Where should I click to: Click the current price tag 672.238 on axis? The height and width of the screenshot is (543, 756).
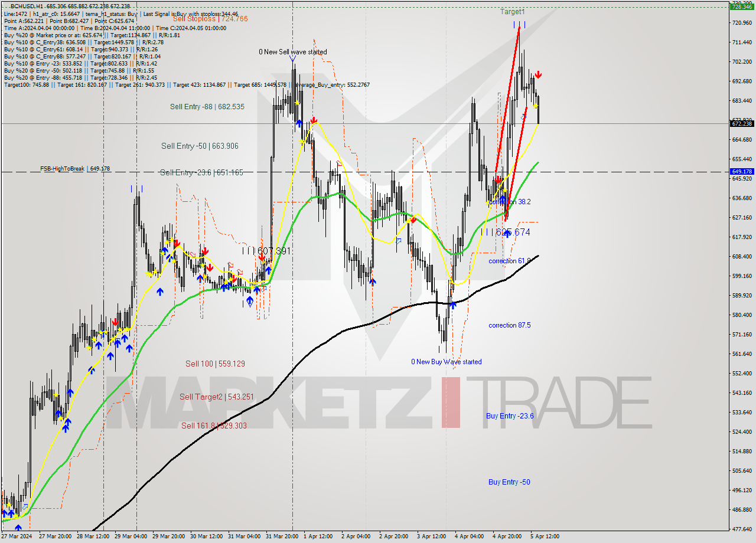pos(742,123)
